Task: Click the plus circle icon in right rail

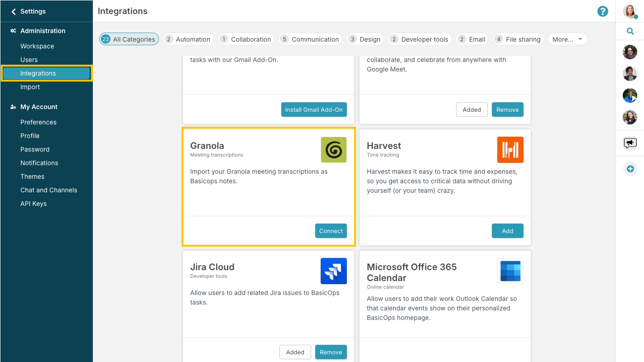Action: [630, 169]
